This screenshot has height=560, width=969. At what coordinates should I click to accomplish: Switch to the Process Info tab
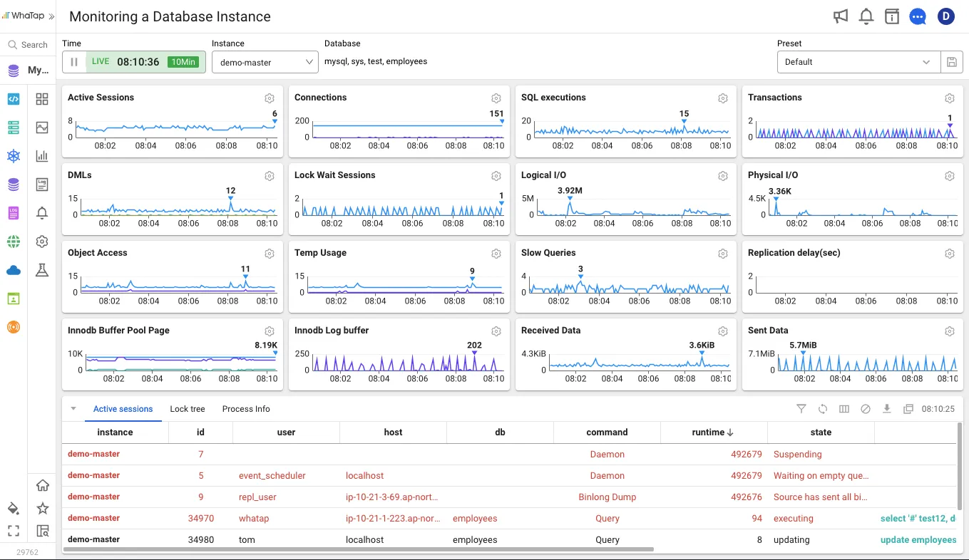pyautogui.click(x=246, y=409)
